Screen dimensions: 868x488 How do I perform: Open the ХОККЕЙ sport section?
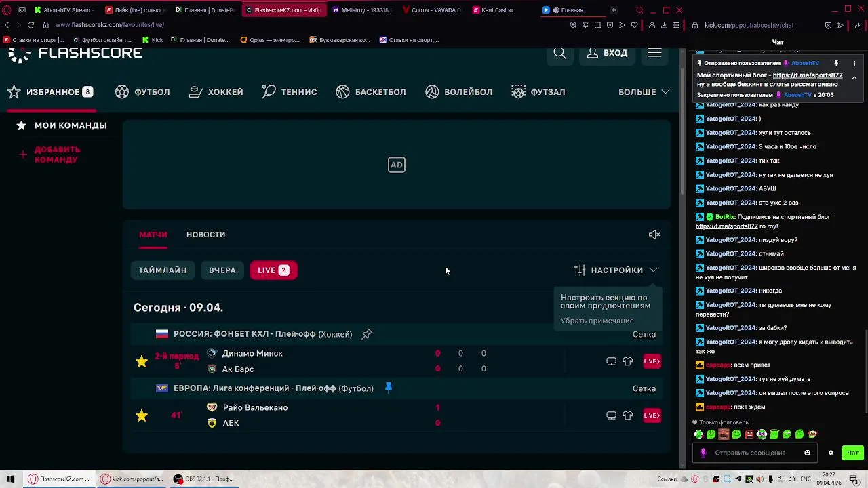click(x=216, y=91)
